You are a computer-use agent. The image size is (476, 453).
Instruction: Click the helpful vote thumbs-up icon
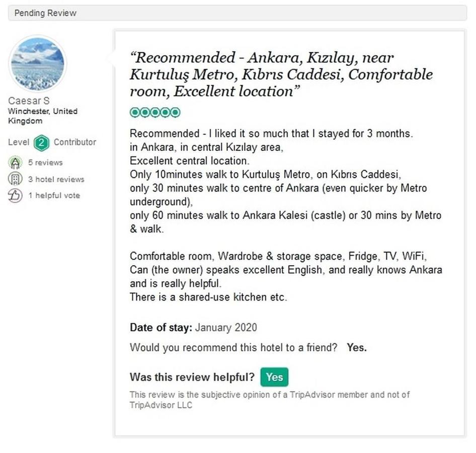(15, 195)
